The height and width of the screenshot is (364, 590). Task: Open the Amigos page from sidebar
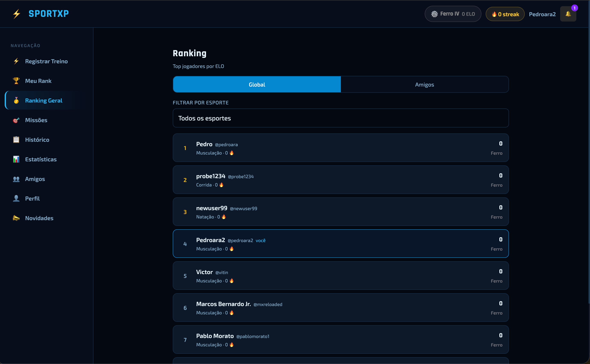(x=46, y=179)
